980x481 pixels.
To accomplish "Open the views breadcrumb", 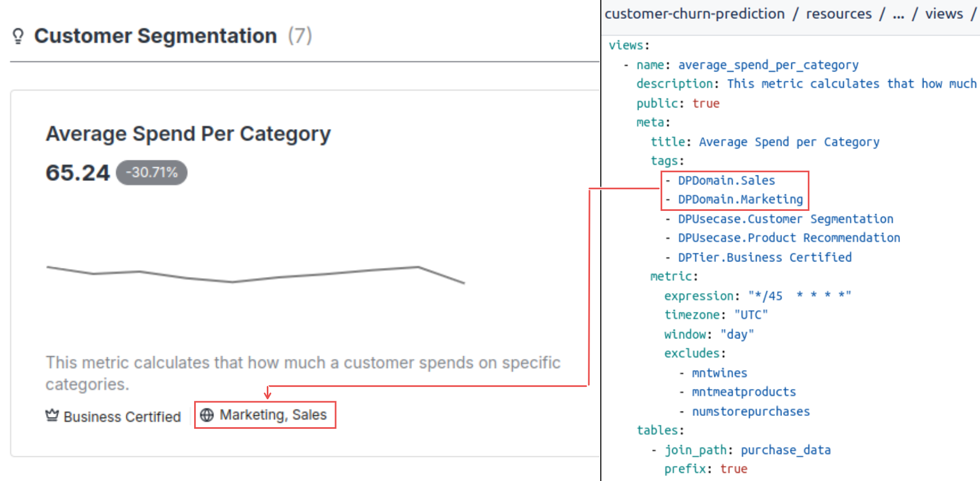I will (944, 14).
